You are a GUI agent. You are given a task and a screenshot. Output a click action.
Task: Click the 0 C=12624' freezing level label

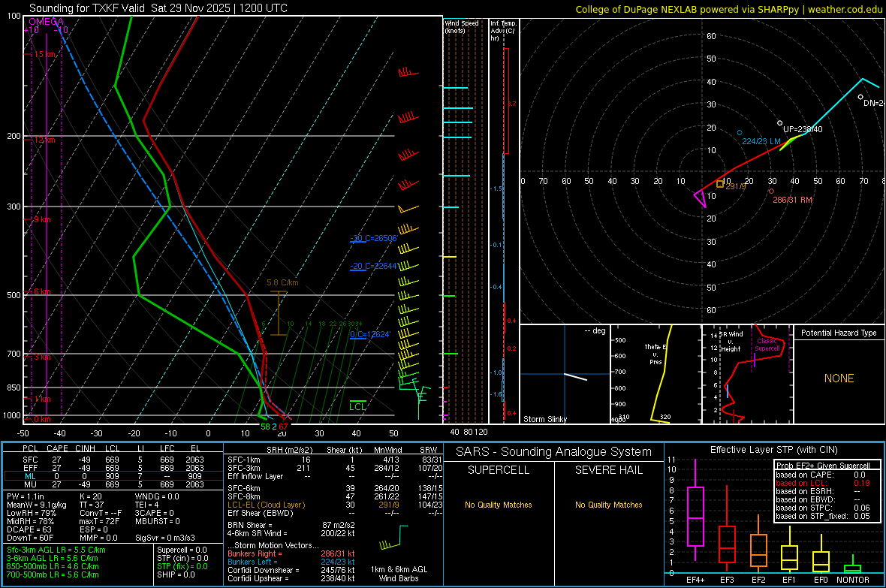370,334
